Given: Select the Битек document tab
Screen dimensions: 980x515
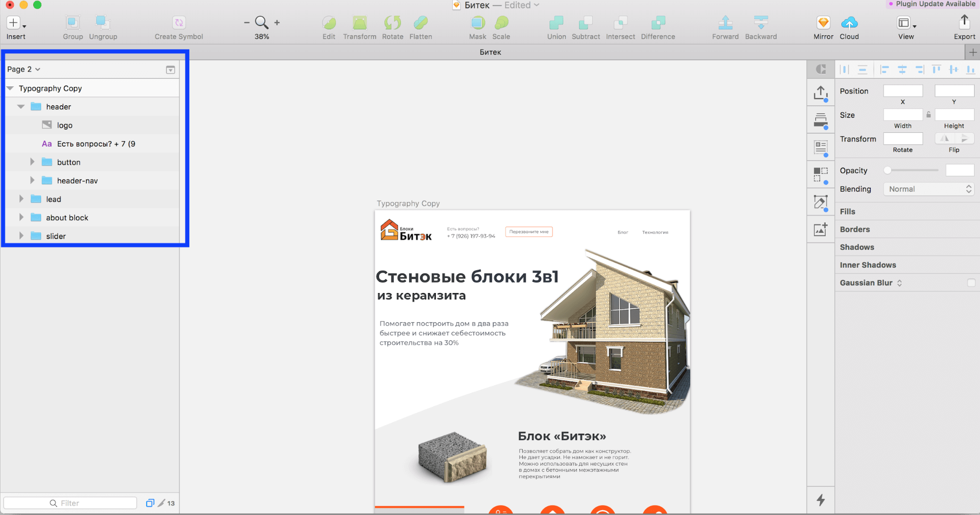Looking at the screenshot, I should point(490,52).
